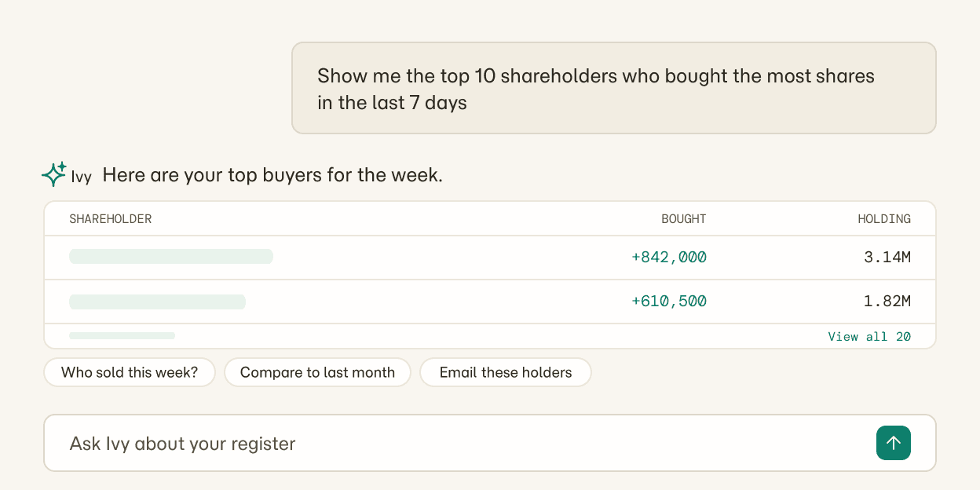The width and height of the screenshot is (980, 490).
Task: Select the first shareholder placeholder row
Action: click(x=490, y=258)
